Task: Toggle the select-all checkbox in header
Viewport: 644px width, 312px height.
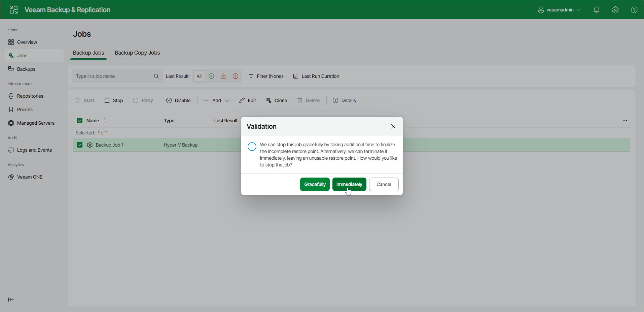Action: pos(80,121)
